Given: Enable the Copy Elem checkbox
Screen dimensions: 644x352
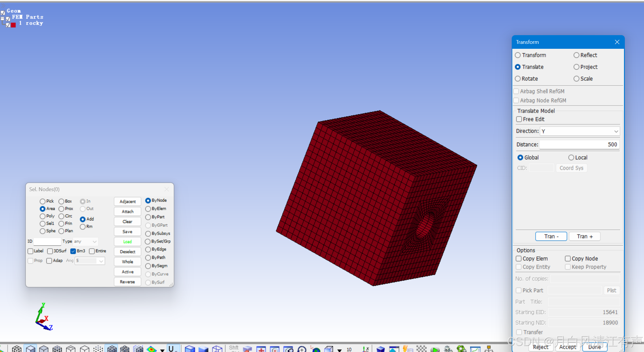Looking at the screenshot, I should coord(519,258).
